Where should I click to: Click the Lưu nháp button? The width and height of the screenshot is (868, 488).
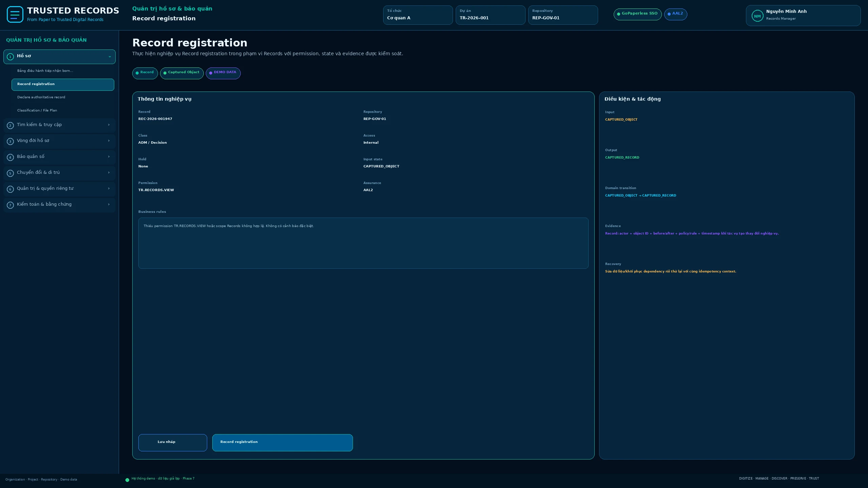point(173,443)
